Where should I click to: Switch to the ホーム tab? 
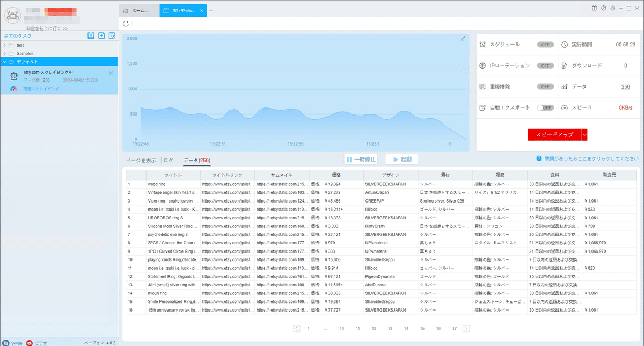[x=139, y=11]
